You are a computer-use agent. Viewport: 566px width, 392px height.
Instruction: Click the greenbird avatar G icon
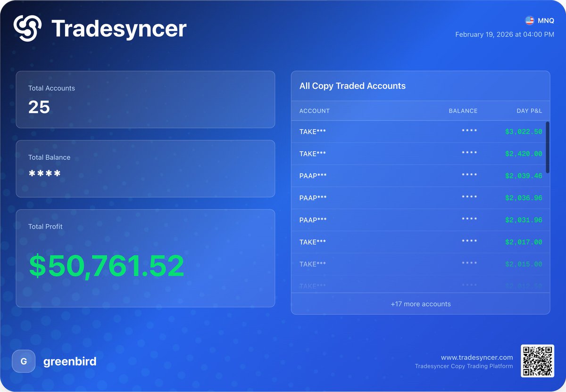tap(24, 361)
